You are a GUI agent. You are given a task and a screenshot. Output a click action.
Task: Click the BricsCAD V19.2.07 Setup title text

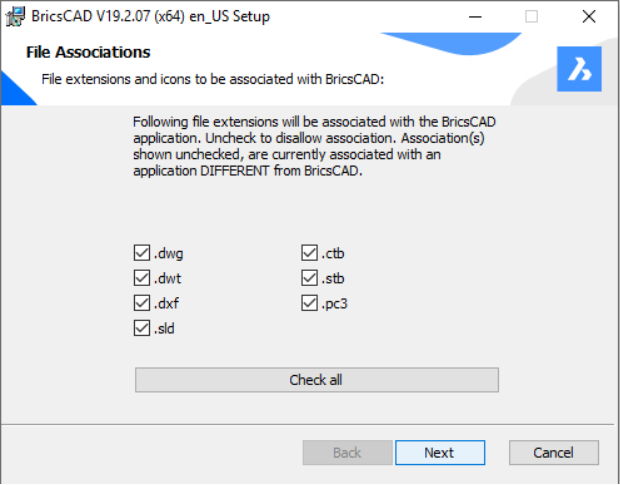tap(150, 17)
